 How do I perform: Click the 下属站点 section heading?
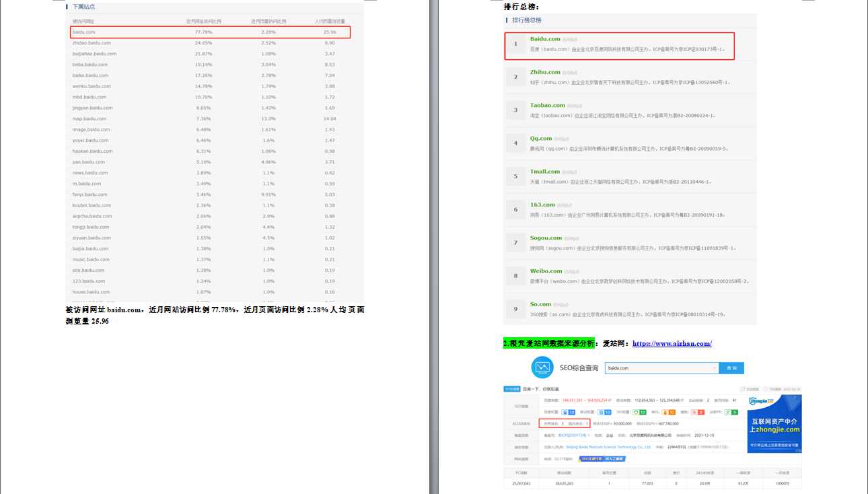tap(83, 7)
